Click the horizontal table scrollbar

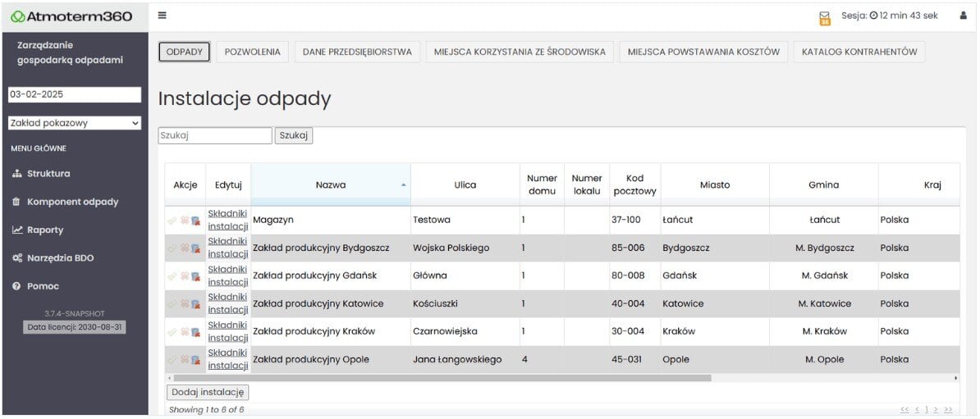pos(442,378)
